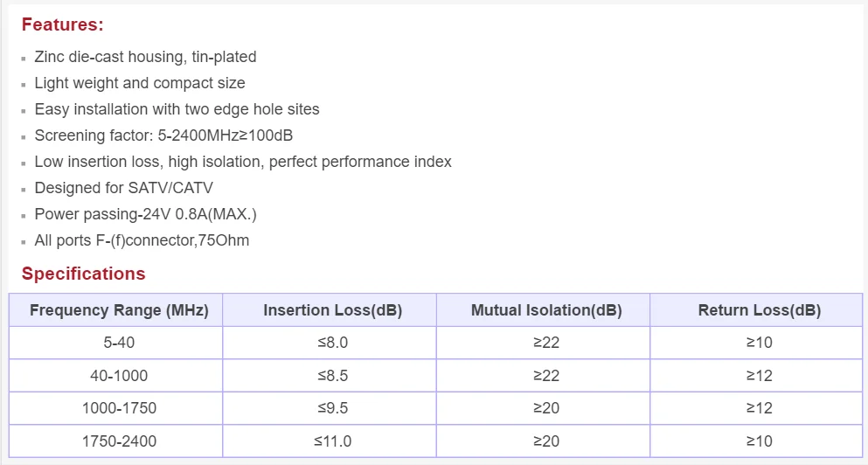Click the 'Specifications' heading

(83, 274)
